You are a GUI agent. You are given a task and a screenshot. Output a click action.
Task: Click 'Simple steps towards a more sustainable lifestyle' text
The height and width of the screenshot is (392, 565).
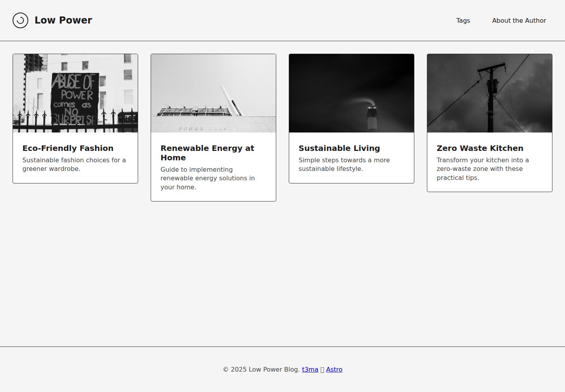click(x=344, y=164)
